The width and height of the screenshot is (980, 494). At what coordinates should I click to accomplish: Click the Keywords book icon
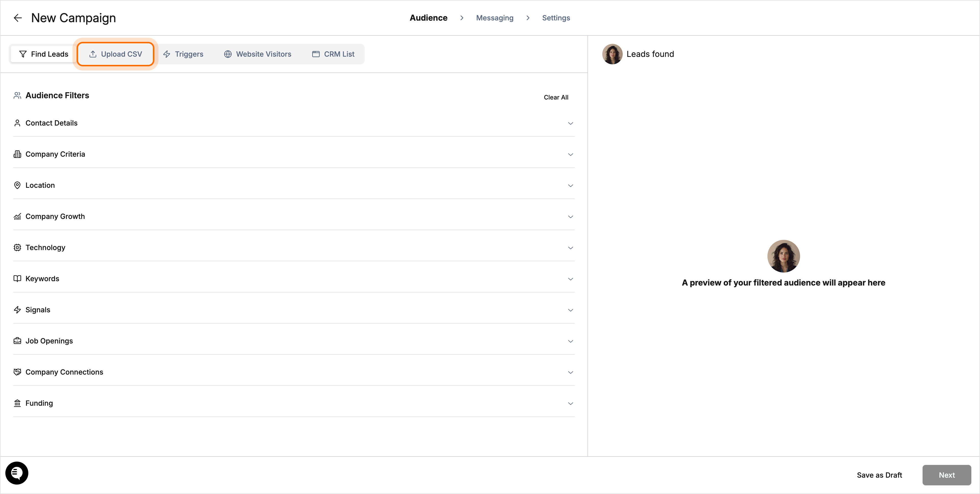click(x=17, y=278)
